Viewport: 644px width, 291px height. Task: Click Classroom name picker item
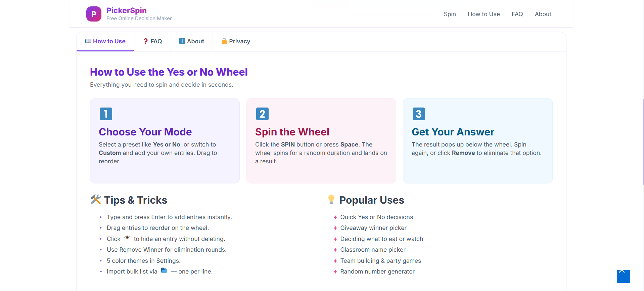(x=373, y=250)
